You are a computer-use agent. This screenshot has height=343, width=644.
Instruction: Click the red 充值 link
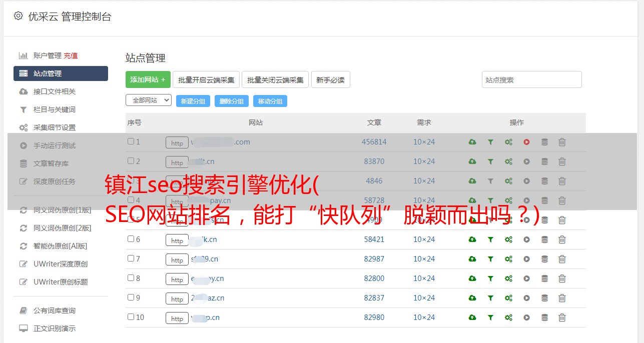coord(71,55)
